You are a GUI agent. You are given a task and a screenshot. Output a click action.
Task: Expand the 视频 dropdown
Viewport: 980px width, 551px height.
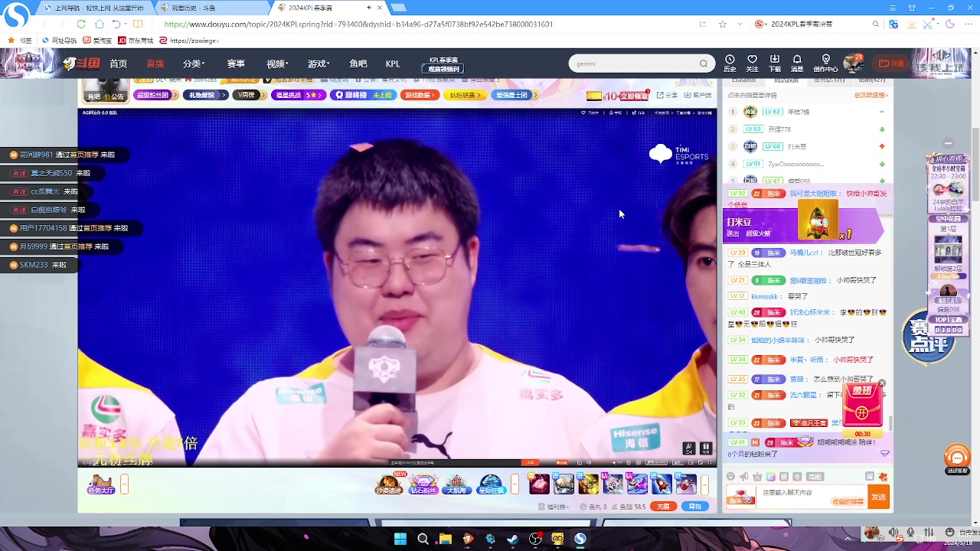point(277,64)
